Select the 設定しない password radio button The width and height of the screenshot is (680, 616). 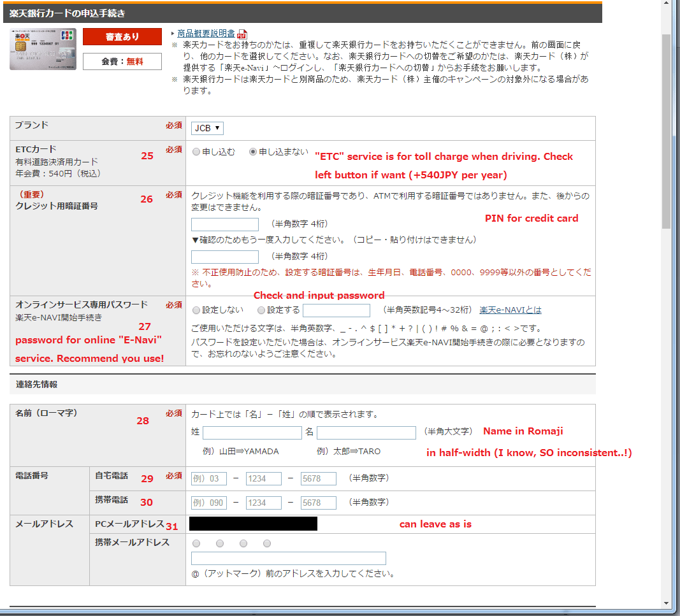[196, 310]
